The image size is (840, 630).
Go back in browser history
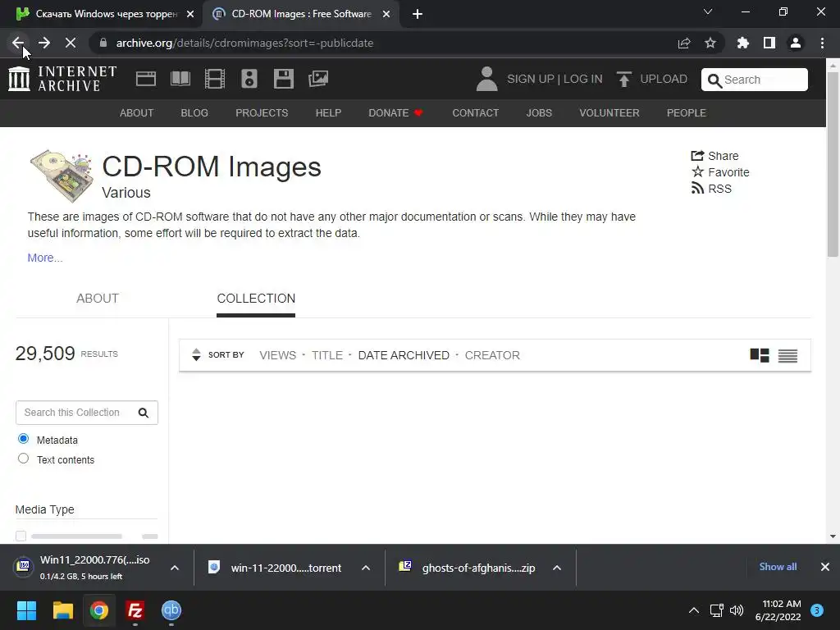[18, 43]
